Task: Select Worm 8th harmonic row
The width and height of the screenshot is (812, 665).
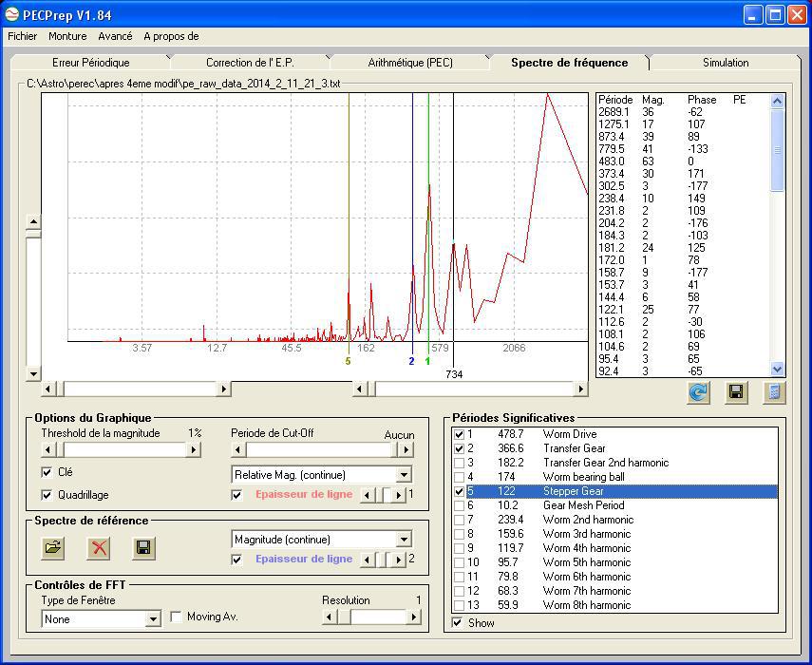Action: [614, 605]
